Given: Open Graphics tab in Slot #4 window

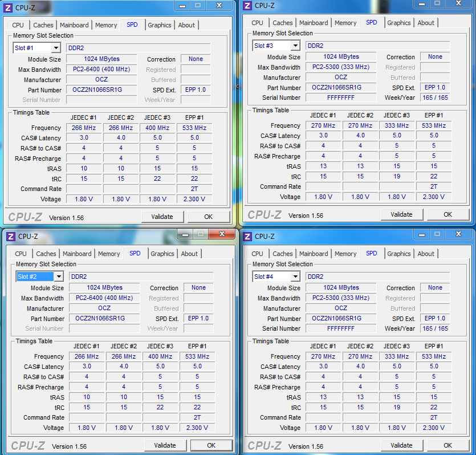Looking at the screenshot, I should [399, 254].
